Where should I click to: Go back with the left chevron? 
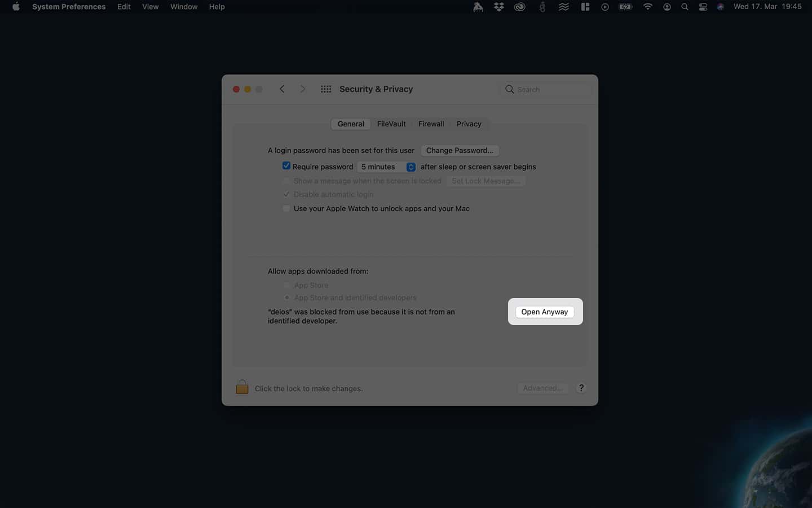click(x=282, y=89)
